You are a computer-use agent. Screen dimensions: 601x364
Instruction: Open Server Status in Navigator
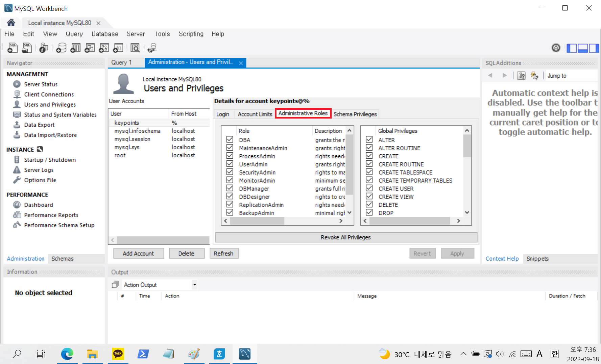tap(41, 84)
